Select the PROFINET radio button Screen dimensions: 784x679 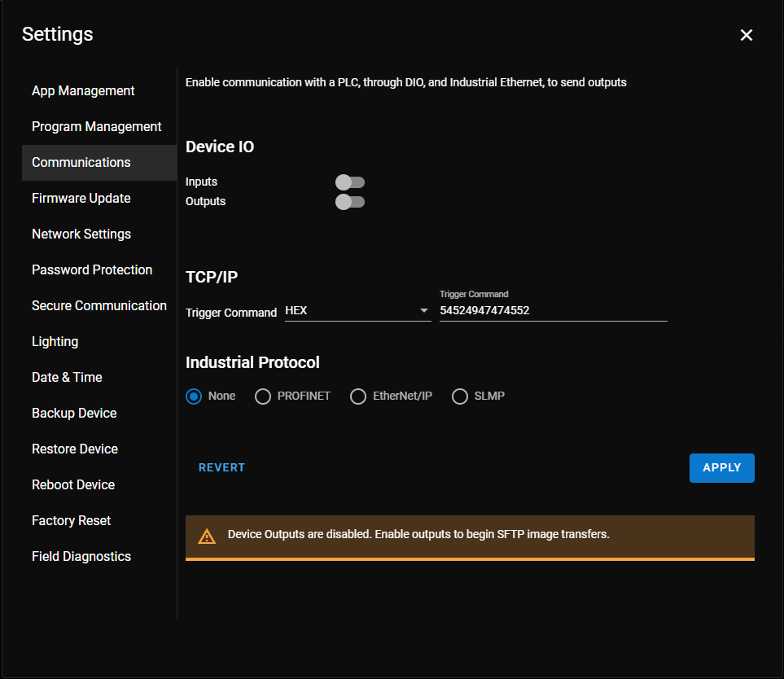tap(262, 396)
